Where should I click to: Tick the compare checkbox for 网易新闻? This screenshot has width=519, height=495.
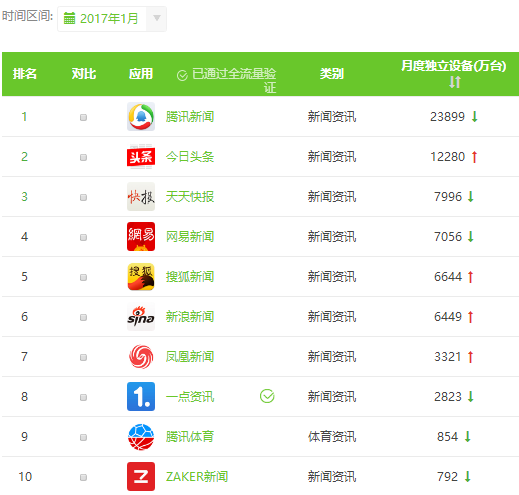(x=83, y=237)
